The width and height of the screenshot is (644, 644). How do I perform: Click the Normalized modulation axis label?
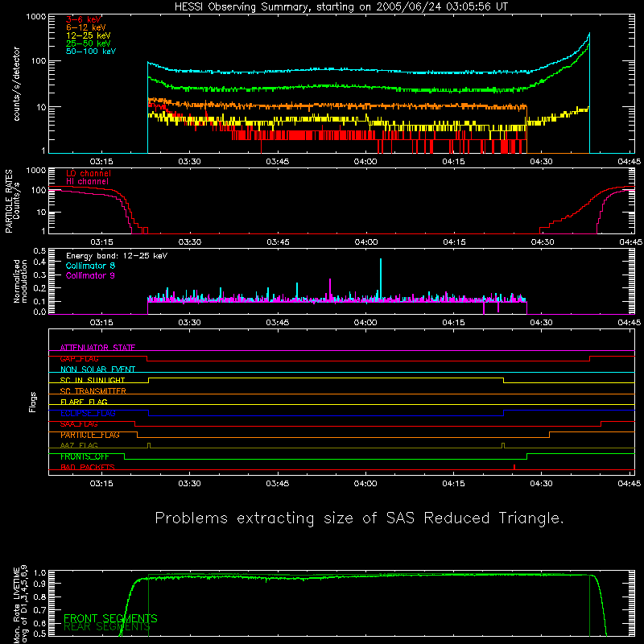[20, 281]
